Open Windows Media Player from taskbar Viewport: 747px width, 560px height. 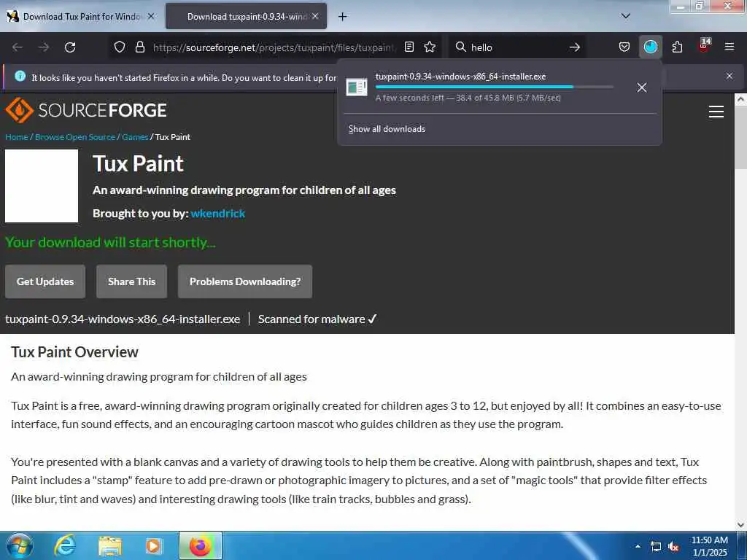point(154,545)
